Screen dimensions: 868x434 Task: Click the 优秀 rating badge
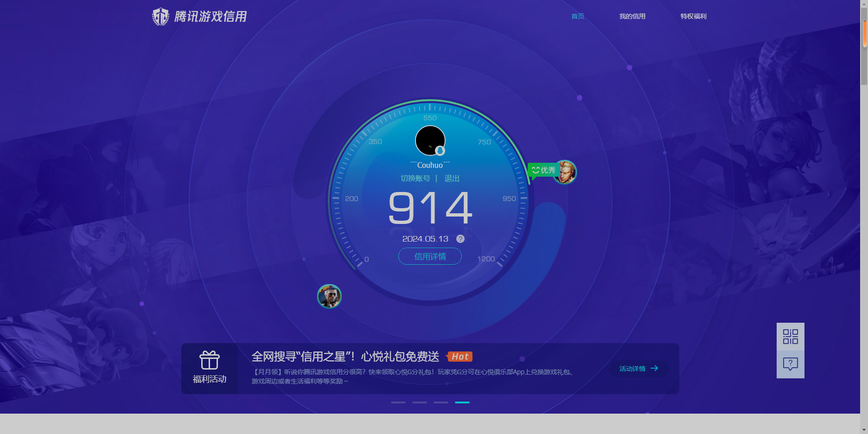(543, 170)
